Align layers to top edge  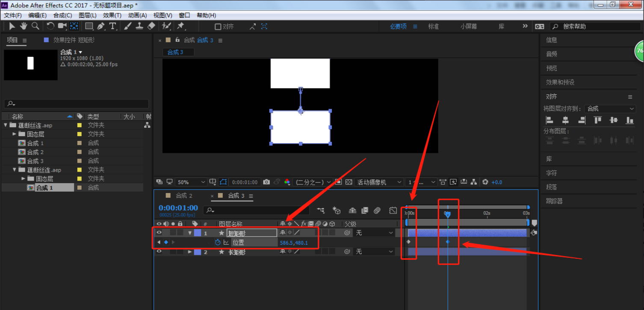[598, 120]
